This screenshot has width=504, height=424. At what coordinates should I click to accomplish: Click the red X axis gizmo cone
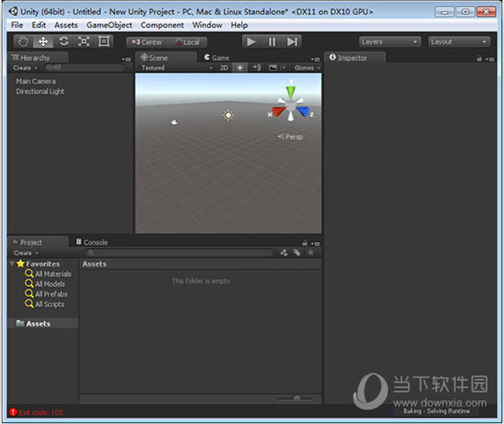coord(278,111)
